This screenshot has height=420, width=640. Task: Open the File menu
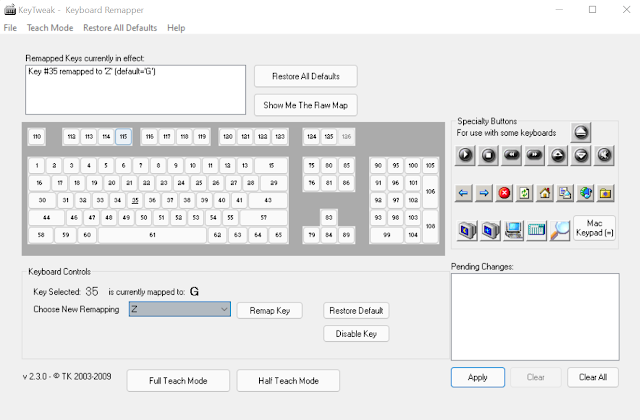10,28
